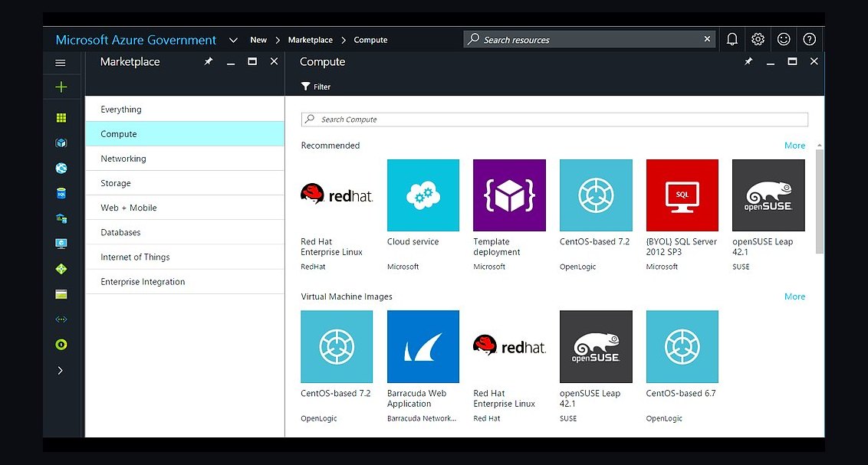Image resolution: width=868 pixels, height=465 pixels.
Task: Click More link for Virtual Machine Images
Action: point(794,296)
